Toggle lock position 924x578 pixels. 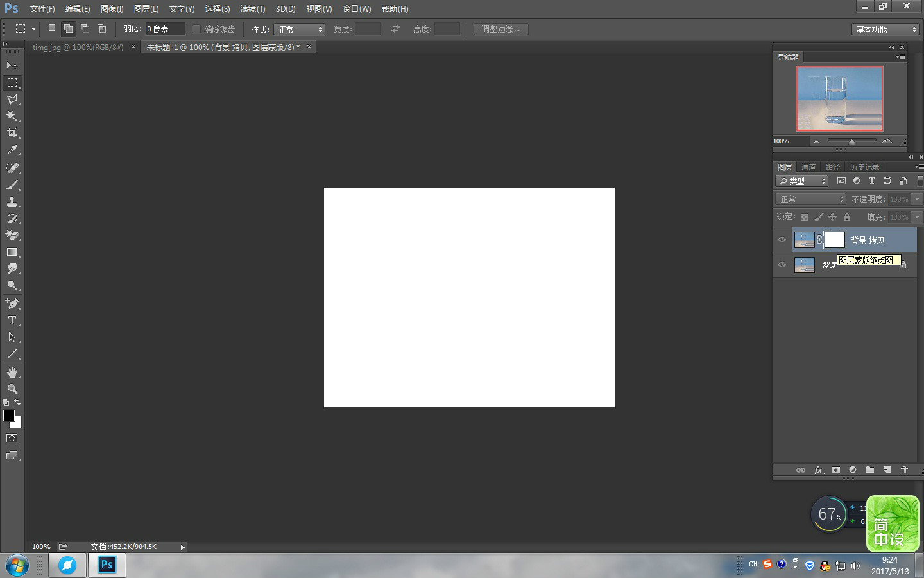pyautogui.click(x=833, y=217)
